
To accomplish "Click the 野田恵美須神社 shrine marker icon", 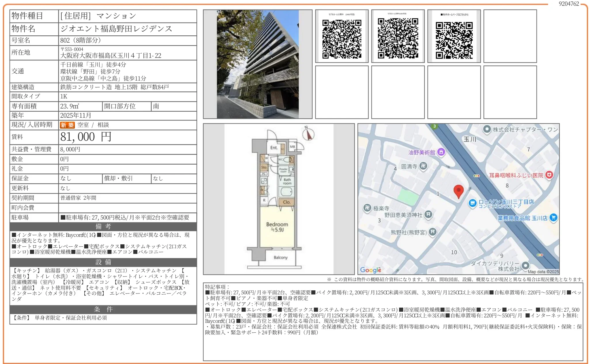I will pyautogui.click(x=428, y=214).
